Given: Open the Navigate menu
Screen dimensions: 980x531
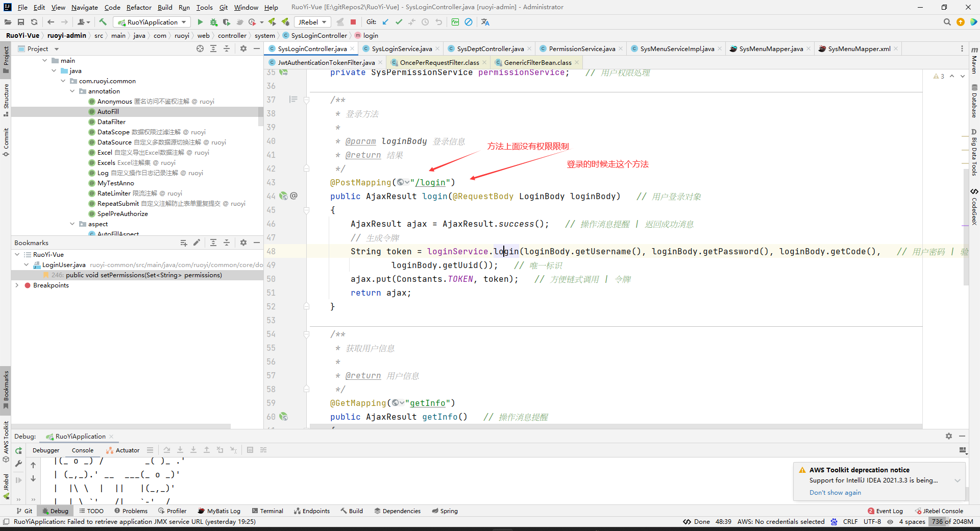Looking at the screenshot, I should pyautogui.click(x=84, y=7).
